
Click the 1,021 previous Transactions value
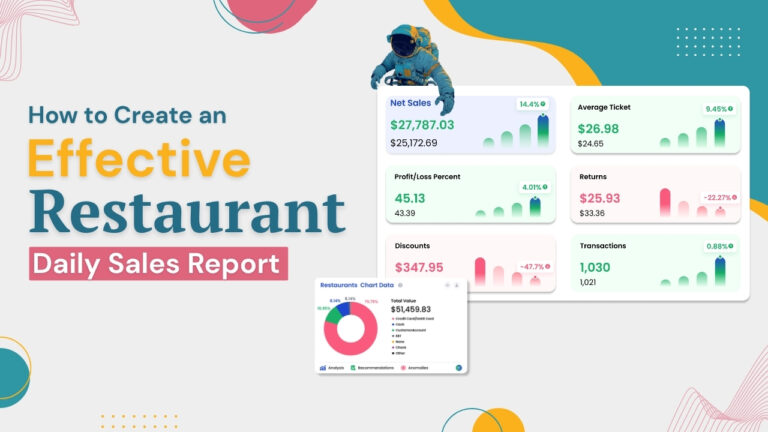click(588, 282)
